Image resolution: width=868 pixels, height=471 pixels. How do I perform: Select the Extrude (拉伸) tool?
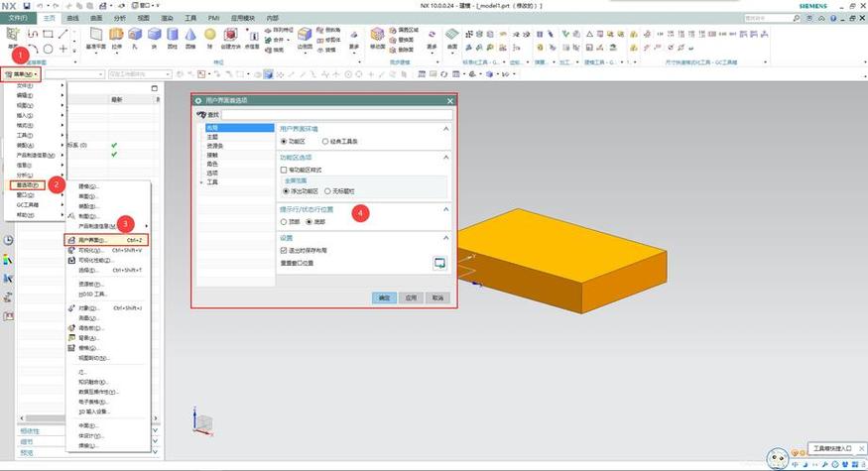point(116,39)
